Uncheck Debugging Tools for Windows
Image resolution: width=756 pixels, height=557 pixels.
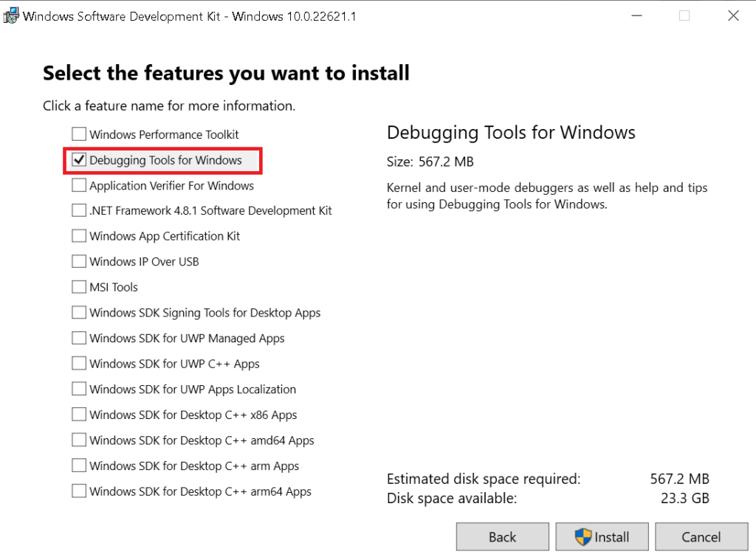[x=79, y=159]
